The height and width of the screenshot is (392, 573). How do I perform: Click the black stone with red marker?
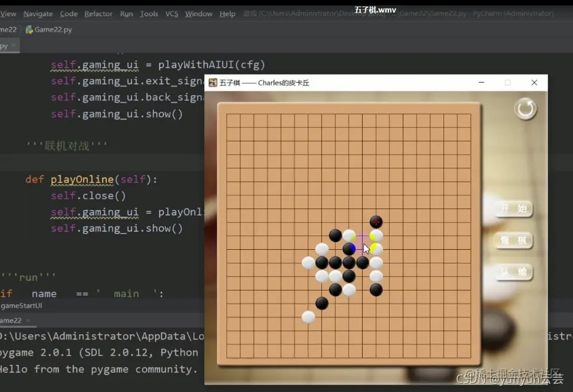[x=376, y=222]
